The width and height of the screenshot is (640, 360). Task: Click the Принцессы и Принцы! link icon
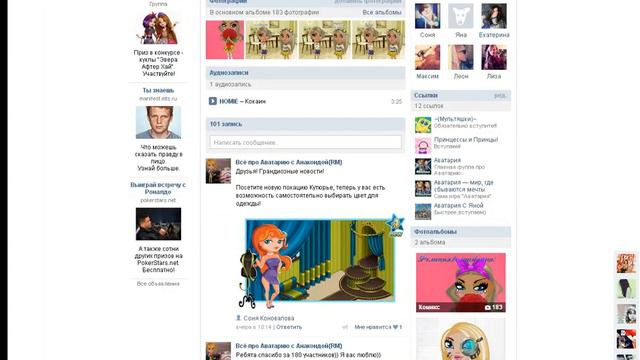coord(423,146)
